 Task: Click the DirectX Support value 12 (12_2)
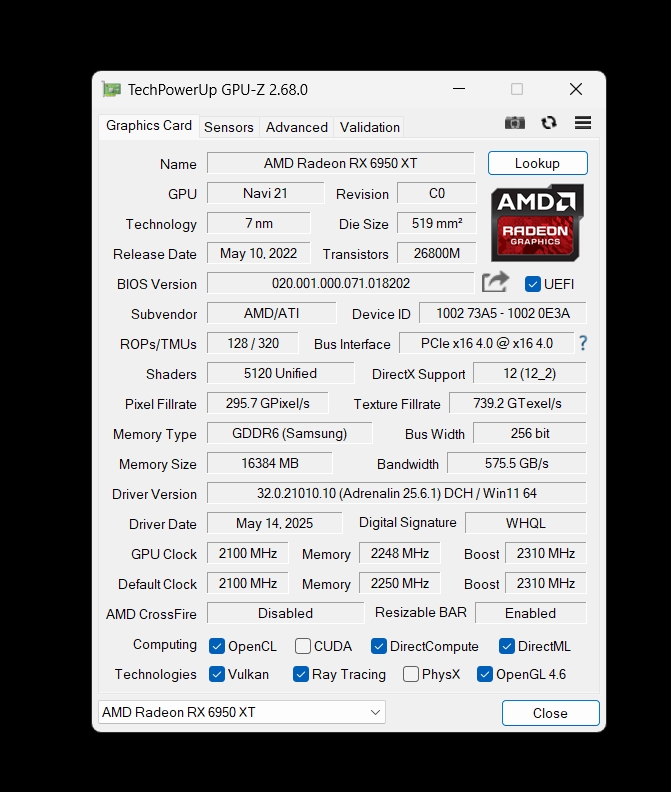(530, 373)
